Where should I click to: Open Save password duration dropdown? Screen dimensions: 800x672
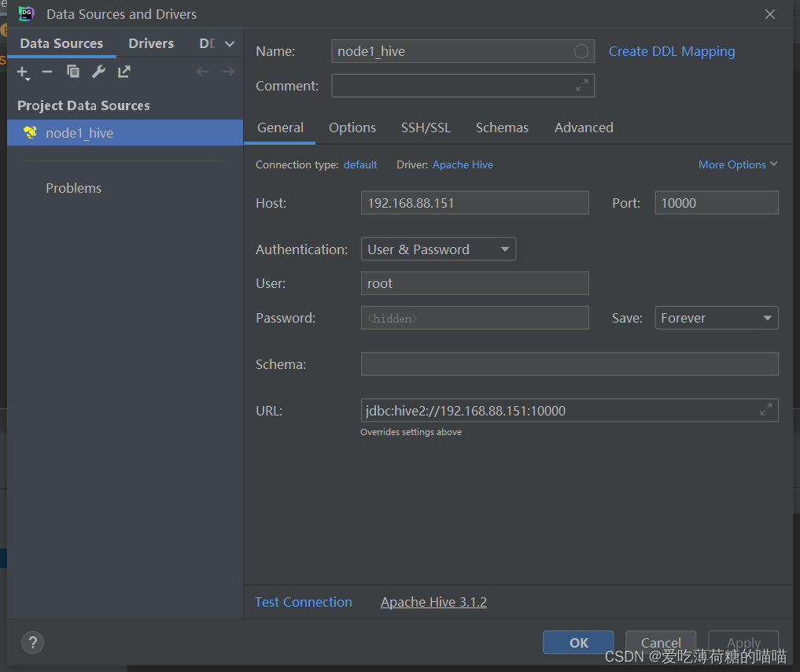coord(717,318)
